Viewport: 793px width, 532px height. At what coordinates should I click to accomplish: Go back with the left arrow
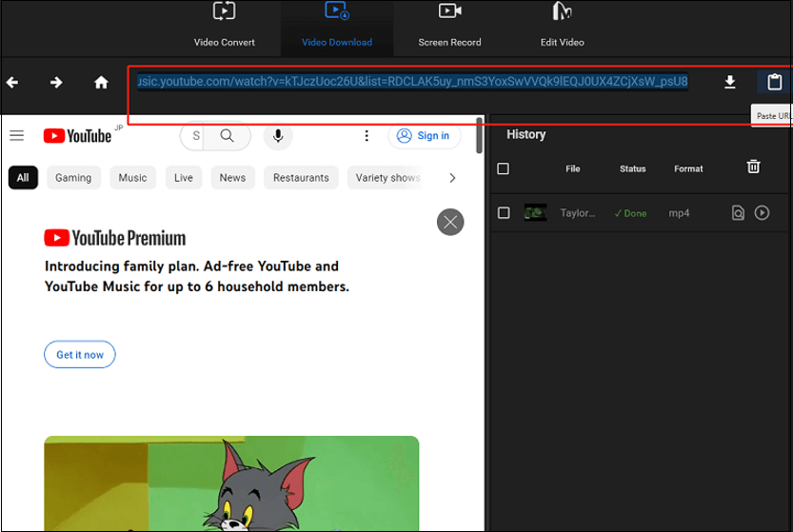[12, 82]
